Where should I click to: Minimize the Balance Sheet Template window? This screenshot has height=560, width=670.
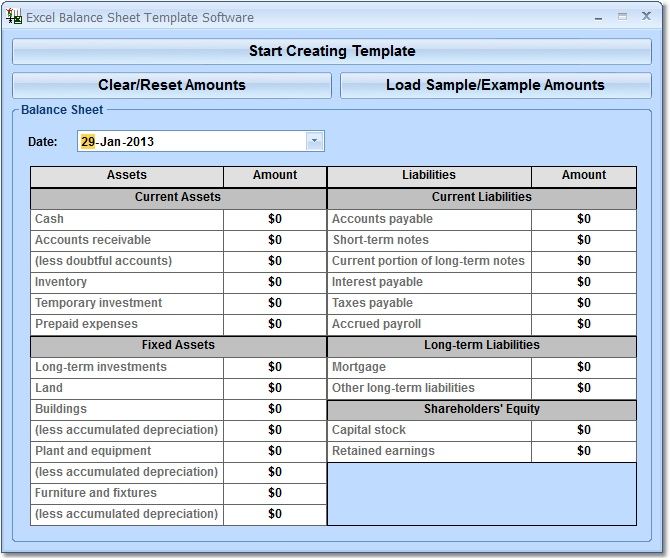(x=599, y=17)
